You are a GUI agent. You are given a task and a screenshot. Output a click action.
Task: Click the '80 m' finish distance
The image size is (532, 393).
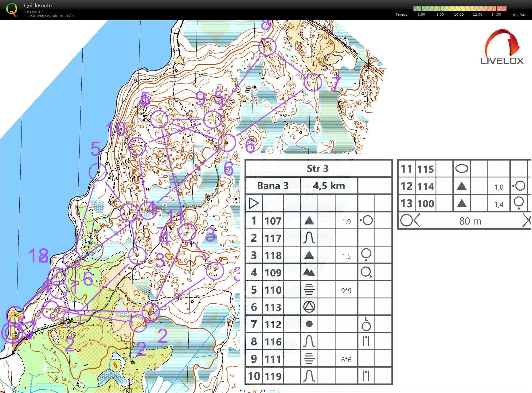(x=470, y=221)
